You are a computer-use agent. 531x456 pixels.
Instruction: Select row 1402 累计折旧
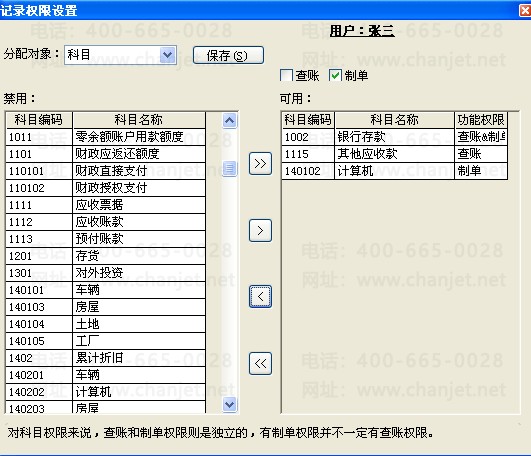click(x=105, y=358)
